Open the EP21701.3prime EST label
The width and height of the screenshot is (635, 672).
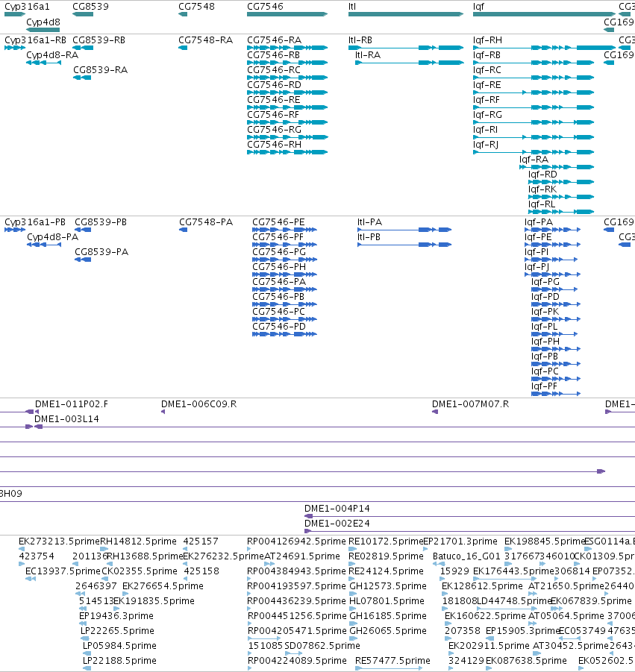coord(460,541)
